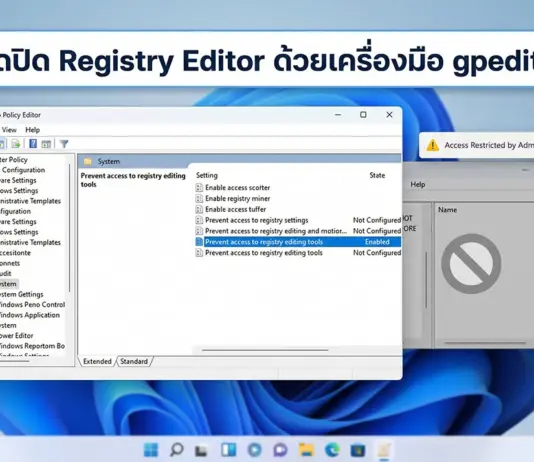Switch to the Extended tab
Image resolution: width=534 pixels, height=462 pixels.
click(x=97, y=361)
